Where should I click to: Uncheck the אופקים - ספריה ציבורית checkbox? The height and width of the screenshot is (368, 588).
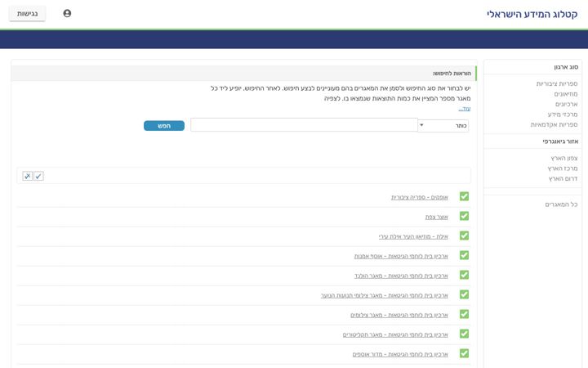464,196
